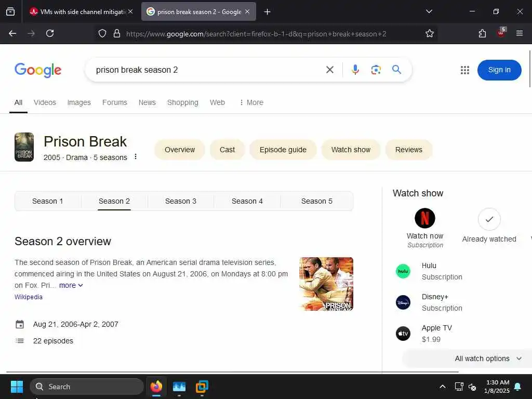Clear the Google search box text
This screenshot has width=532, height=399.
coord(330,70)
